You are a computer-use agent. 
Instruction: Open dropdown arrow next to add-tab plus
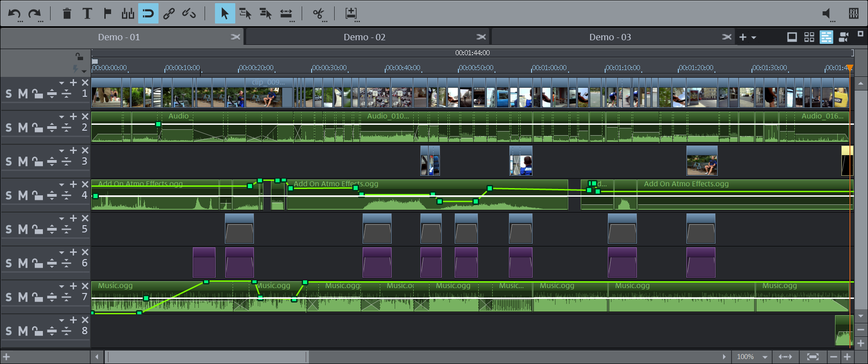pyautogui.click(x=754, y=38)
